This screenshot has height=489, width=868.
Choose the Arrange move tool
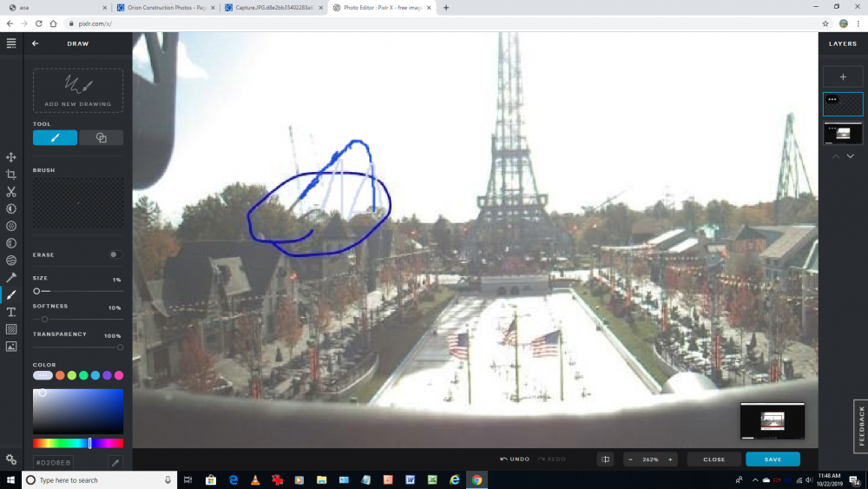coord(11,157)
